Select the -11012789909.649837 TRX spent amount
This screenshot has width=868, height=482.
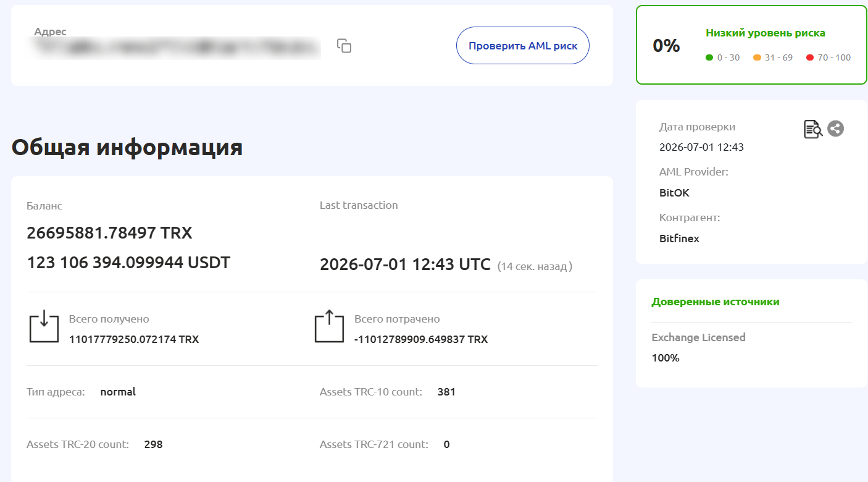[421, 339]
